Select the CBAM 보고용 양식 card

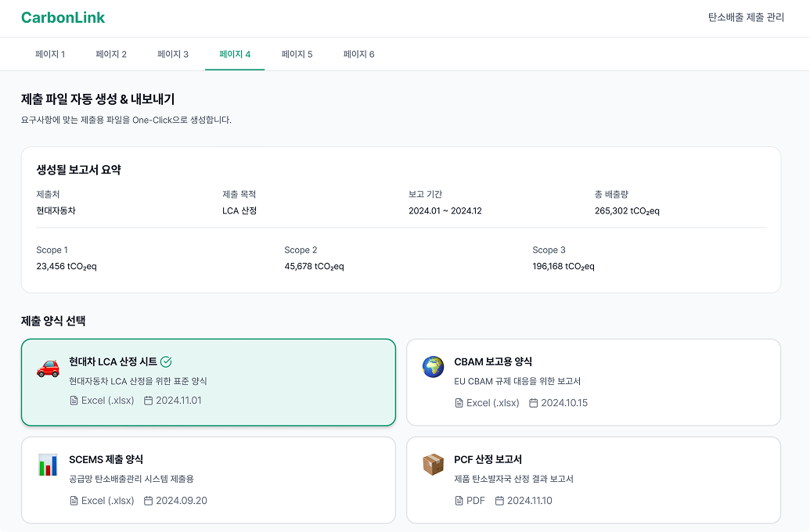click(x=593, y=383)
